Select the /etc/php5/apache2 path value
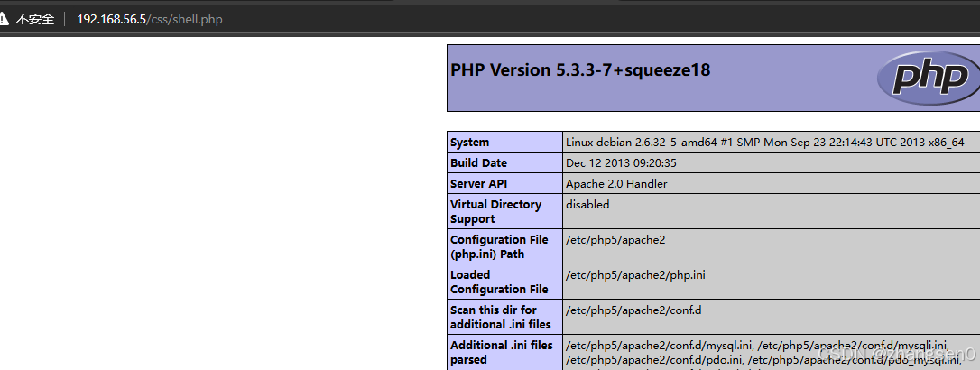Image resolution: width=980 pixels, height=370 pixels. tap(615, 239)
